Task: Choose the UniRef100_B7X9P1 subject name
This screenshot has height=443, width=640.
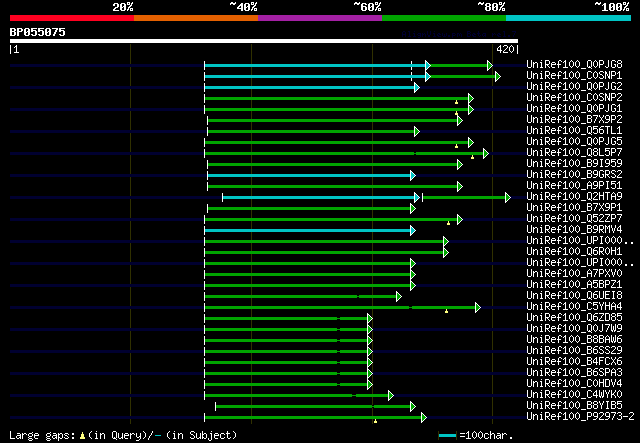Action: tap(574, 207)
